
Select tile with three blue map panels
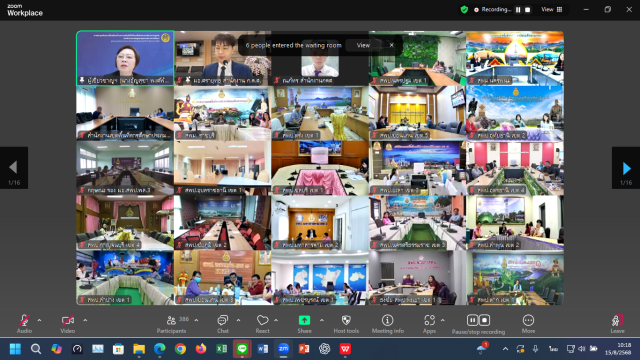[320, 278]
